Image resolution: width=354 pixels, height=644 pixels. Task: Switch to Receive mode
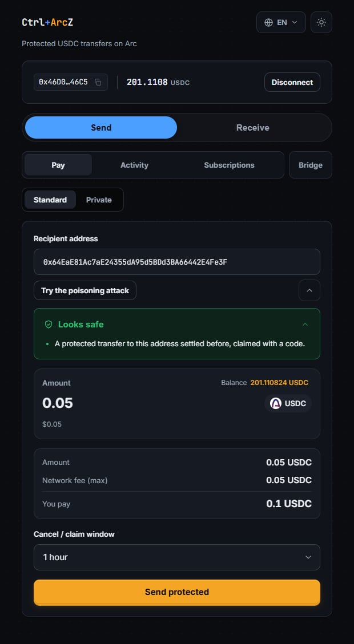coord(253,127)
